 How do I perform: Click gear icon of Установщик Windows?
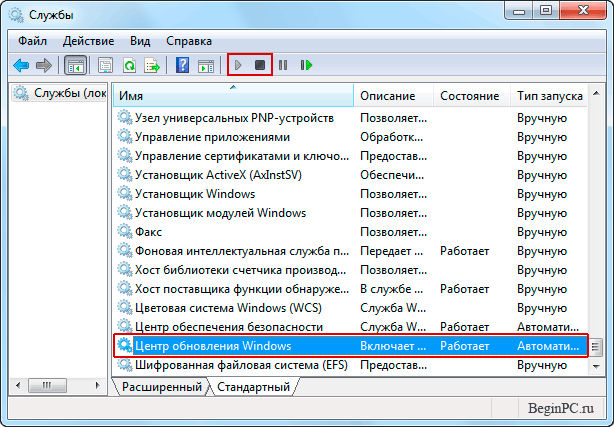125,193
